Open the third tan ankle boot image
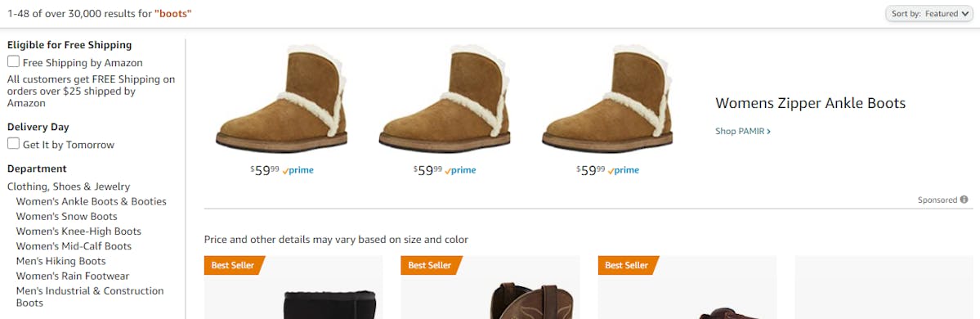The height and width of the screenshot is (319, 980). [607, 99]
